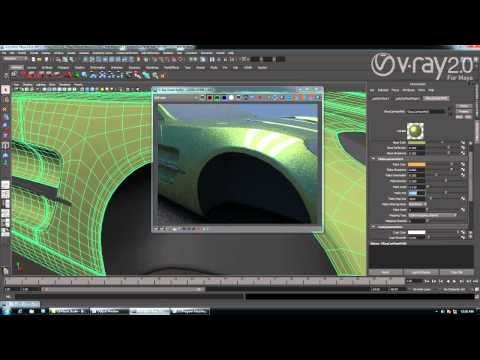Show red channel in V-Ray frame buffer

(210, 98)
